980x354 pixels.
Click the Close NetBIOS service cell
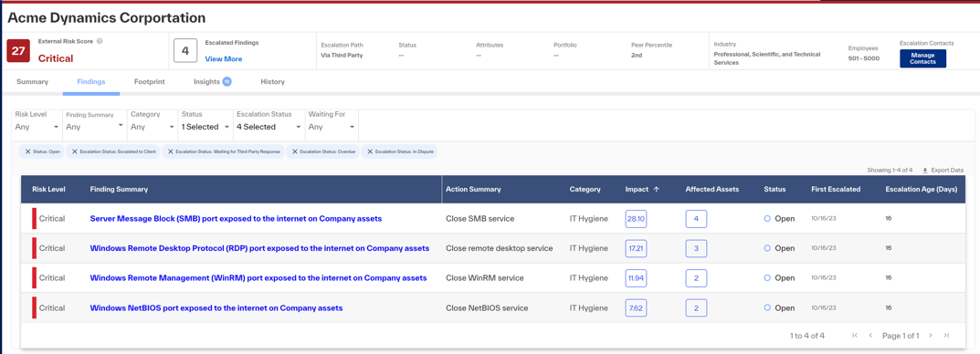click(487, 307)
